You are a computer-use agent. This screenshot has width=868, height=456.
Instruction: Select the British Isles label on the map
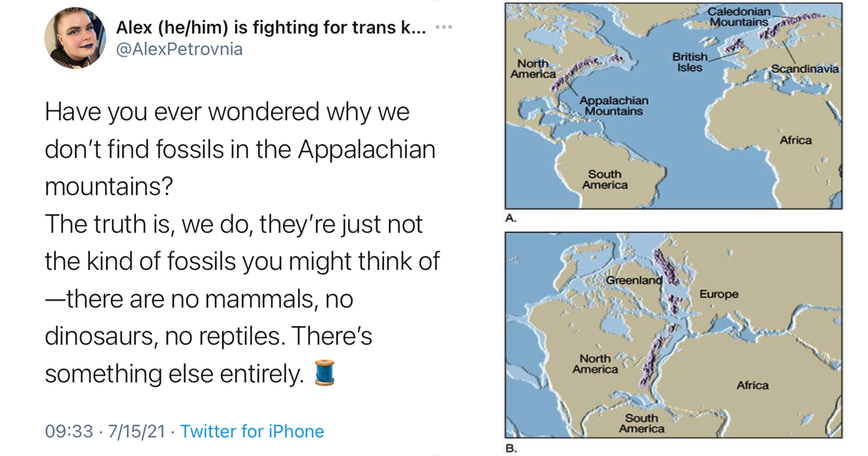pyautogui.click(x=690, y=62)
